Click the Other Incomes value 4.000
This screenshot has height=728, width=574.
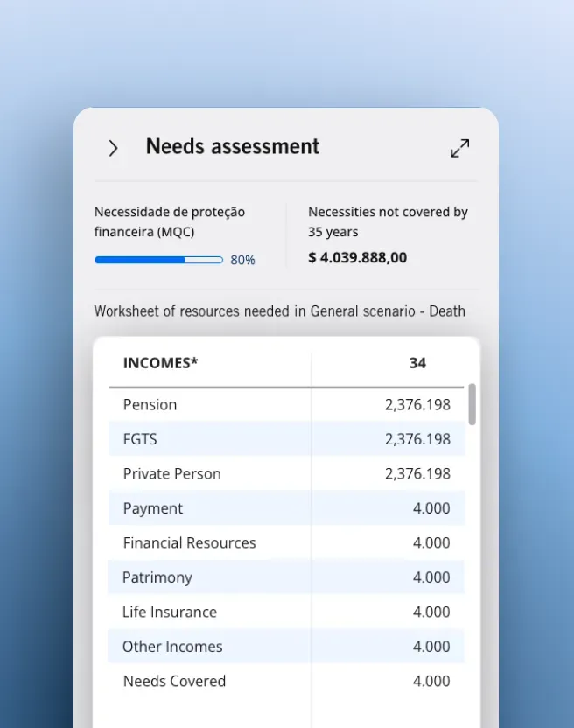point(431,647)
